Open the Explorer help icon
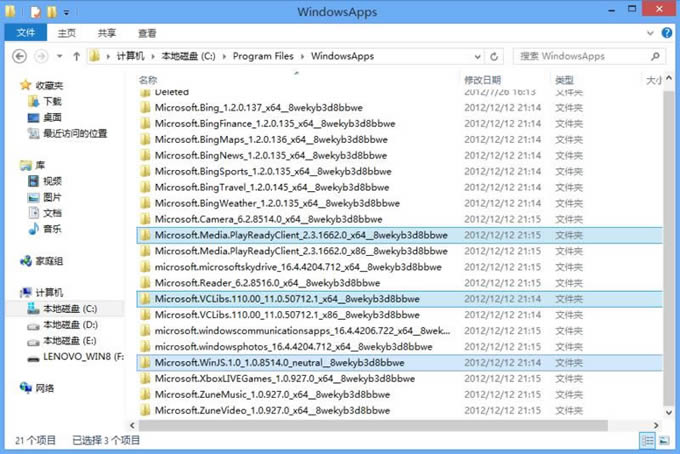 click(x=667, y=33)
